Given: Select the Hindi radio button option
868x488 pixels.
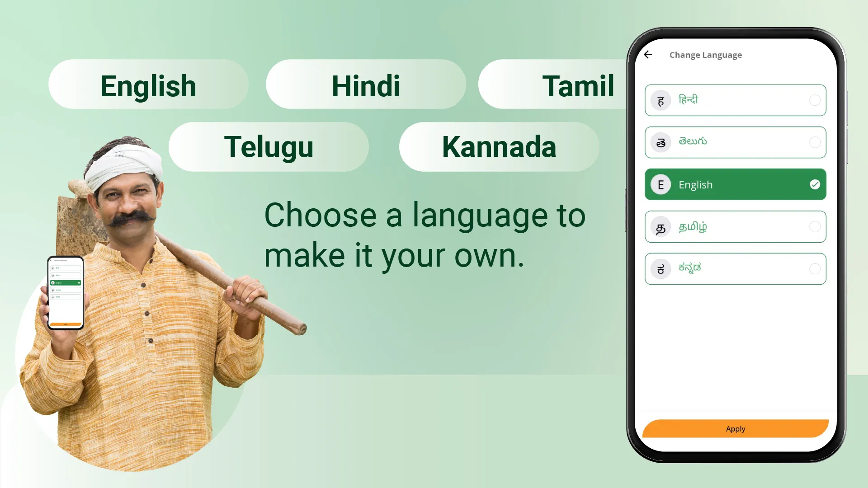Looking at the screenshot, I should point(815,100).
